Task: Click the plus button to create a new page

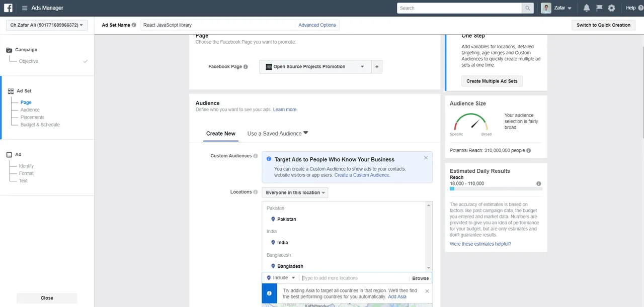Action: (x=377, y=67)
